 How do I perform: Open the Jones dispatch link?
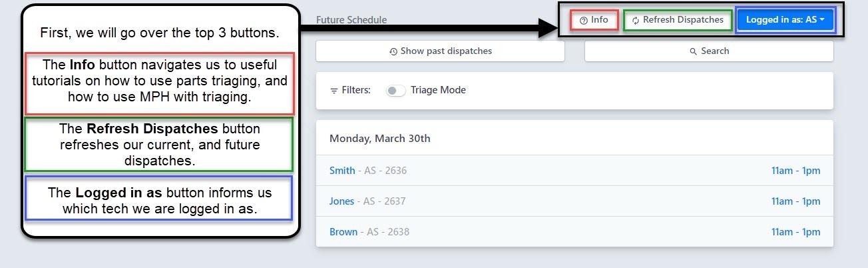[x=342, y=201]
